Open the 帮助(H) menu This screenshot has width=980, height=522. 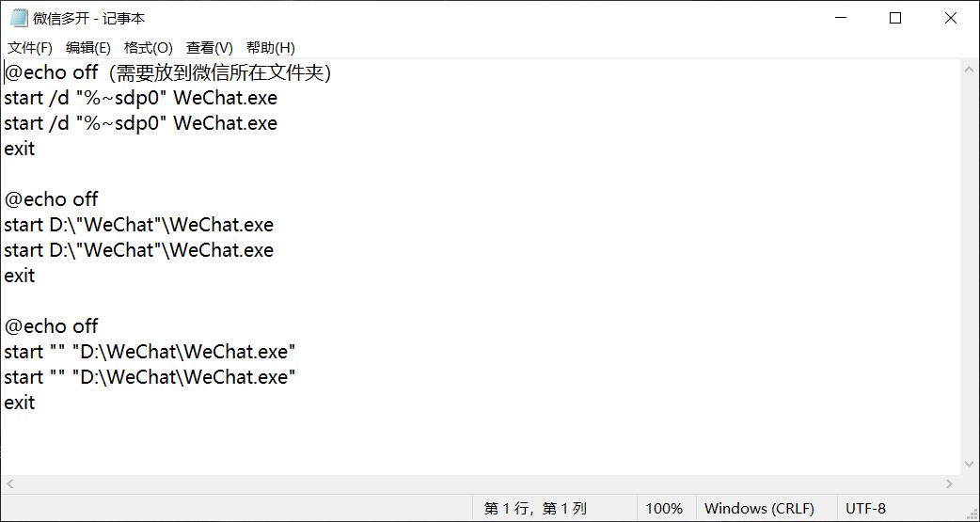(x=271, y=47)
